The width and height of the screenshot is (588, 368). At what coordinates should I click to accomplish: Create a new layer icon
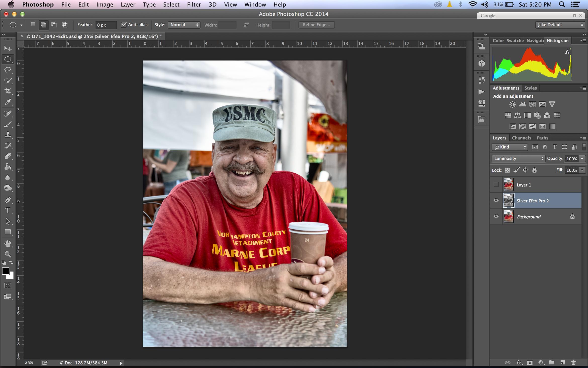tap(563, 362)
